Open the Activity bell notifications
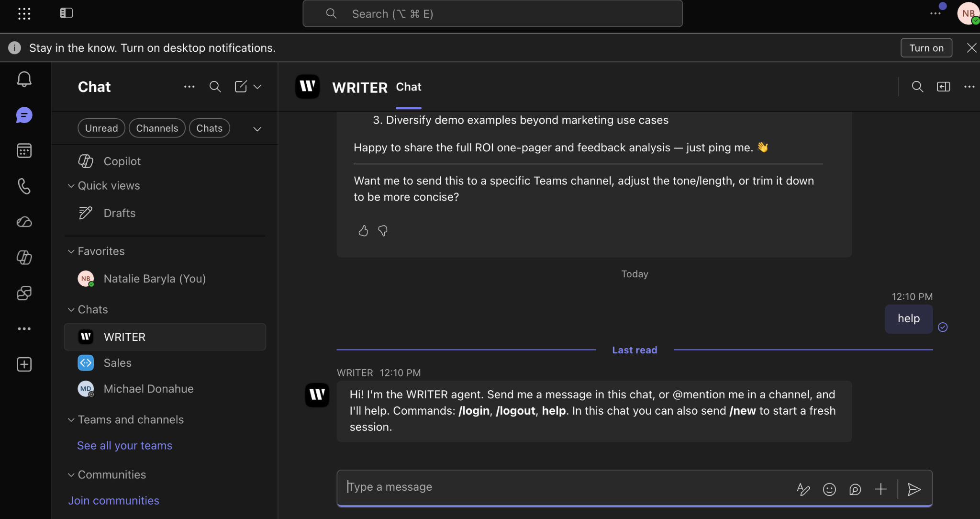This screenshot has height=519, width=980. (24, 79)
